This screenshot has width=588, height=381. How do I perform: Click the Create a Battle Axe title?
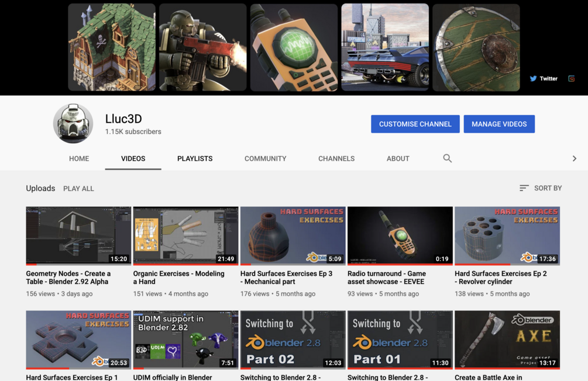489,377
